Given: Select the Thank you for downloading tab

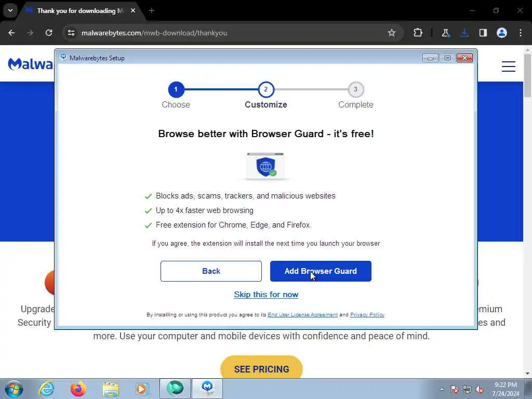Looking at the screenshot, I should 80,11.
